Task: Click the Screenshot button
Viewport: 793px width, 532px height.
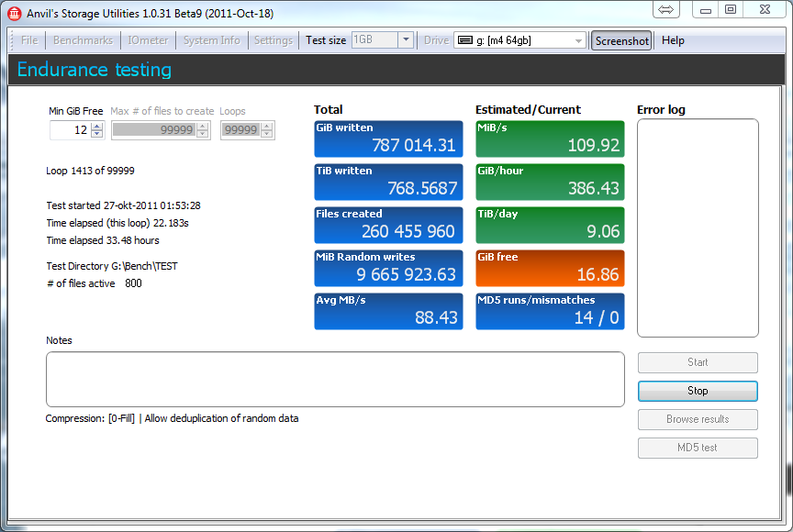Action: (621, 41)
